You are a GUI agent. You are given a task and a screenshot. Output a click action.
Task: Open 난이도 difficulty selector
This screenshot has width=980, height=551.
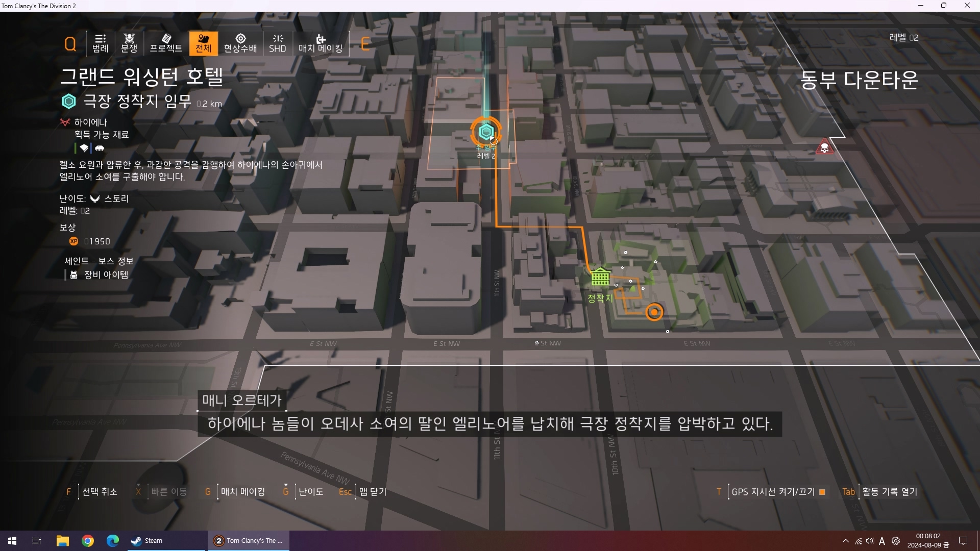click(310, 492)
